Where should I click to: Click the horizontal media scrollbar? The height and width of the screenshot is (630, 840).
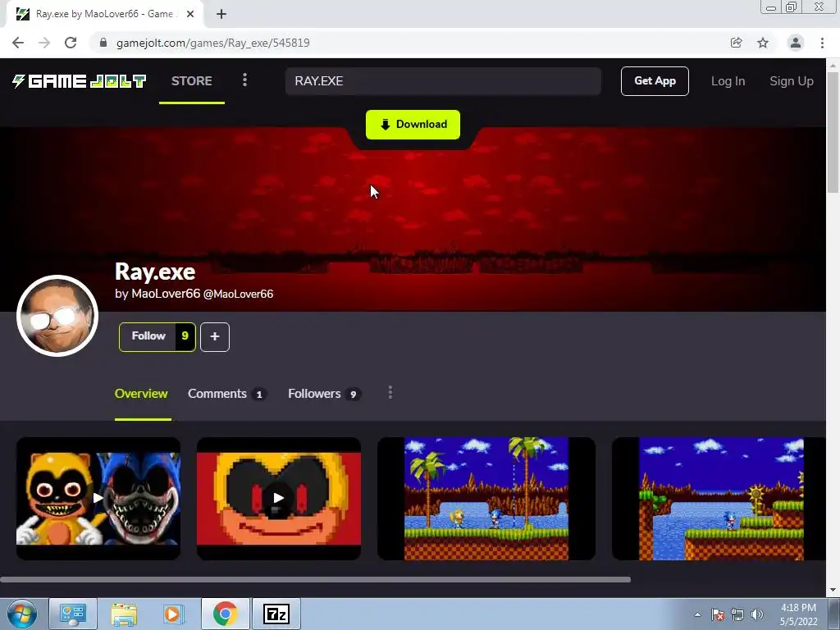click(x=315, y=580)
